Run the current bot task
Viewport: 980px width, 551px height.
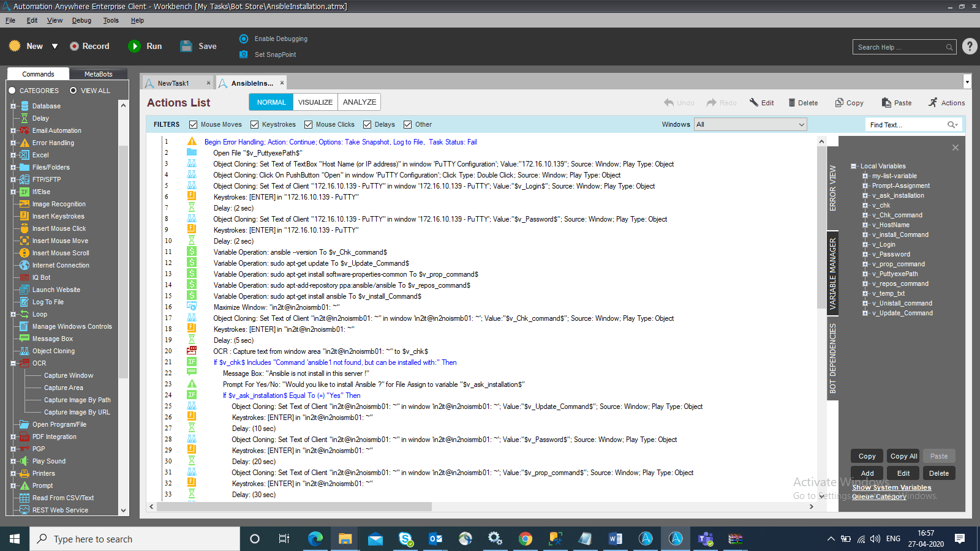145,46
